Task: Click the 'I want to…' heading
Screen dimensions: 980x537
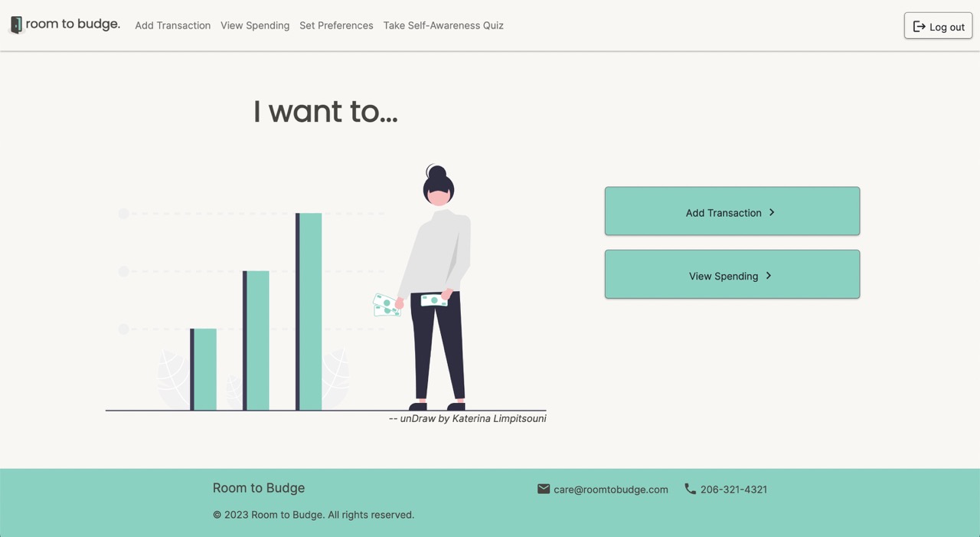Action: pos(325,112)
